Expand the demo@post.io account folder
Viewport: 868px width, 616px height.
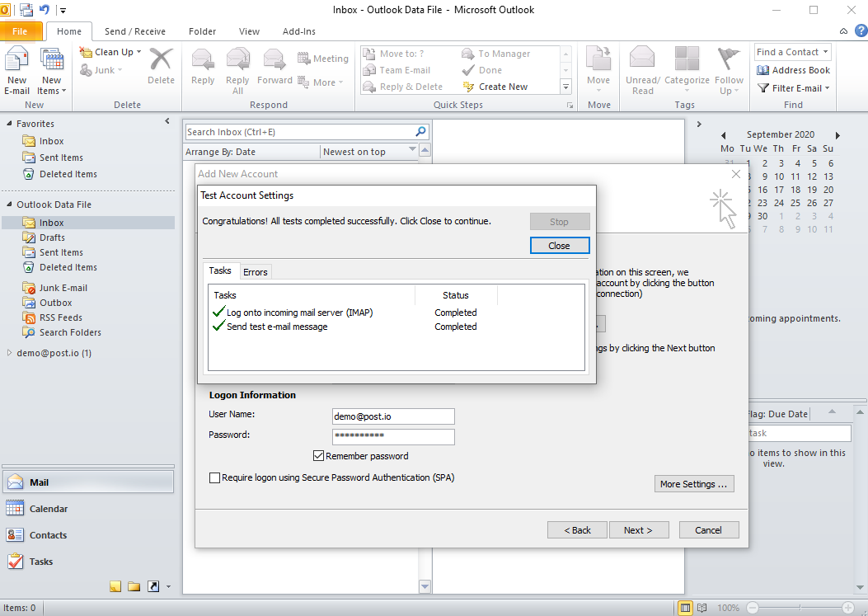click(9, 353)
